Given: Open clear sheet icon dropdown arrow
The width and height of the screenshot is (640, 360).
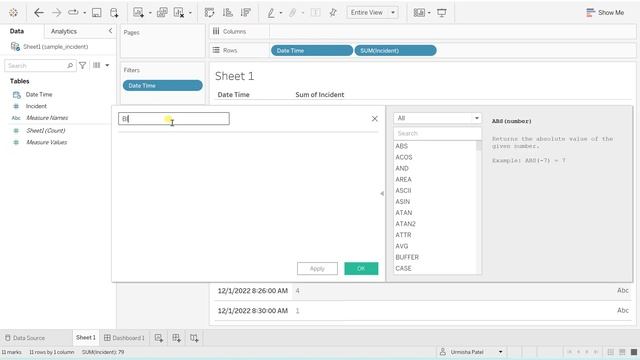Looking at the screenshot, I should [190, 13].
